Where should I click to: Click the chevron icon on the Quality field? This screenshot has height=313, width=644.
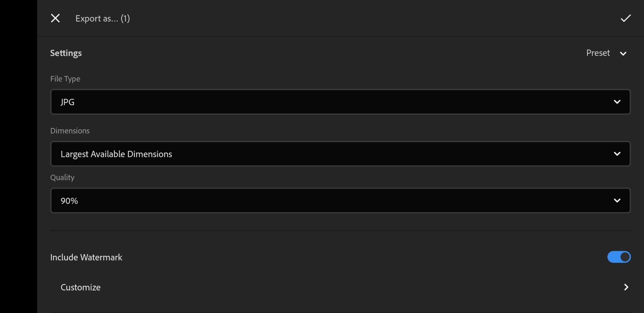617,200
